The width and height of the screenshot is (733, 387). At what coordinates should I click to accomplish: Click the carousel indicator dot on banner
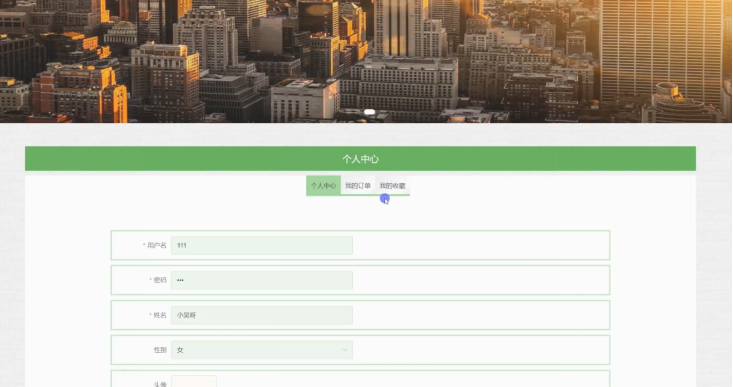click(x=369, y=112)
